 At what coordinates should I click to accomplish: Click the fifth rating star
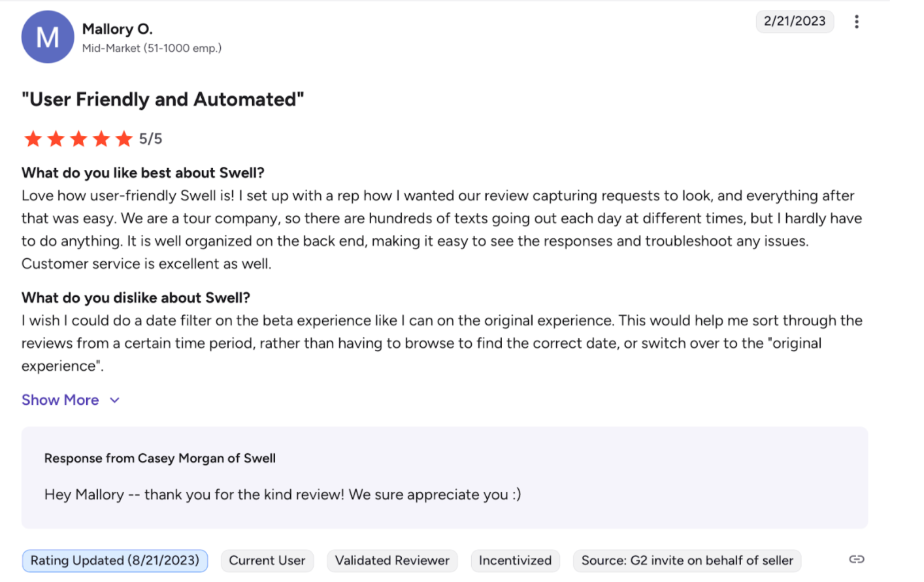(124, 139)
